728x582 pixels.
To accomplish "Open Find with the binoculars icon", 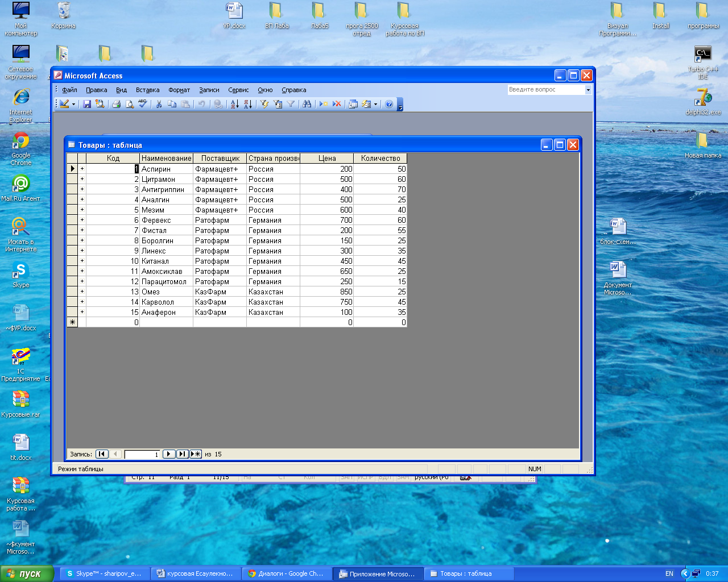I will [307, 104].
